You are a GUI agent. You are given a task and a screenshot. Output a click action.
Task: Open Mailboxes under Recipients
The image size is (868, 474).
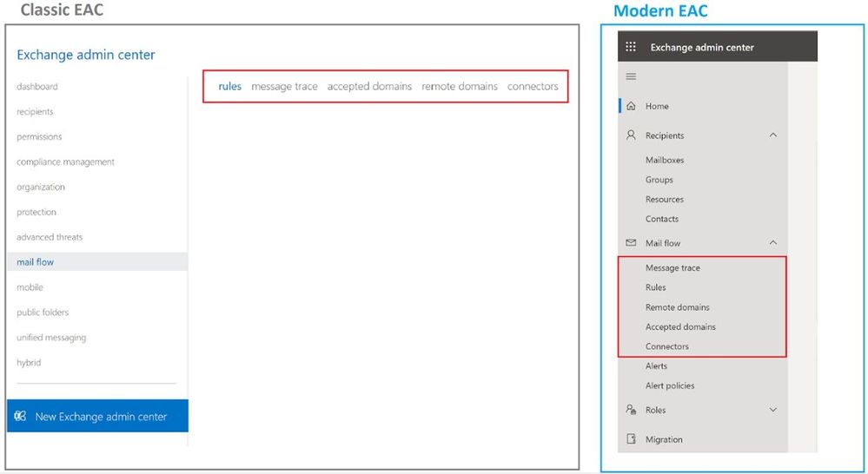[x=665, y=160]
